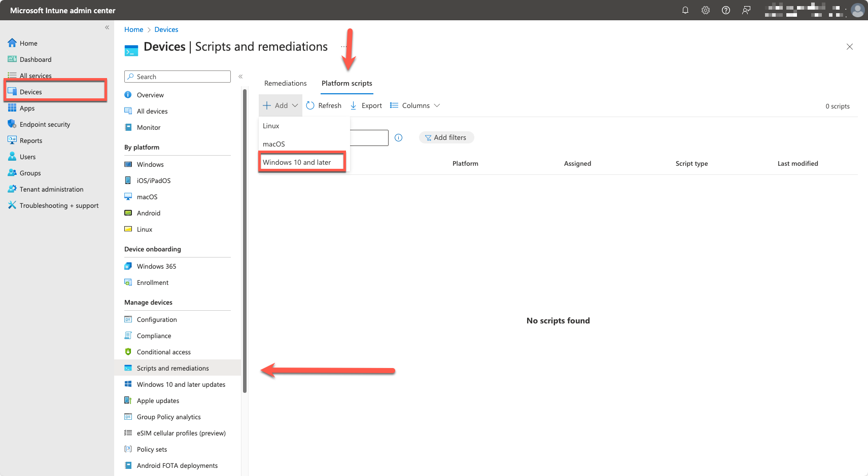
Task: Navigate to Home via breadcrumb
Action: pyautogui.click(x=133, y=29)
